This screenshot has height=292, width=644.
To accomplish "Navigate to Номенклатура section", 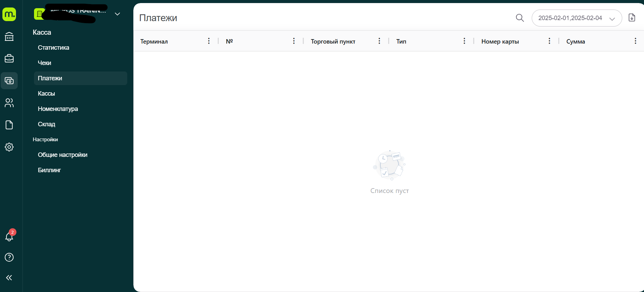I will pyautogui.click(x=58, y=109).
